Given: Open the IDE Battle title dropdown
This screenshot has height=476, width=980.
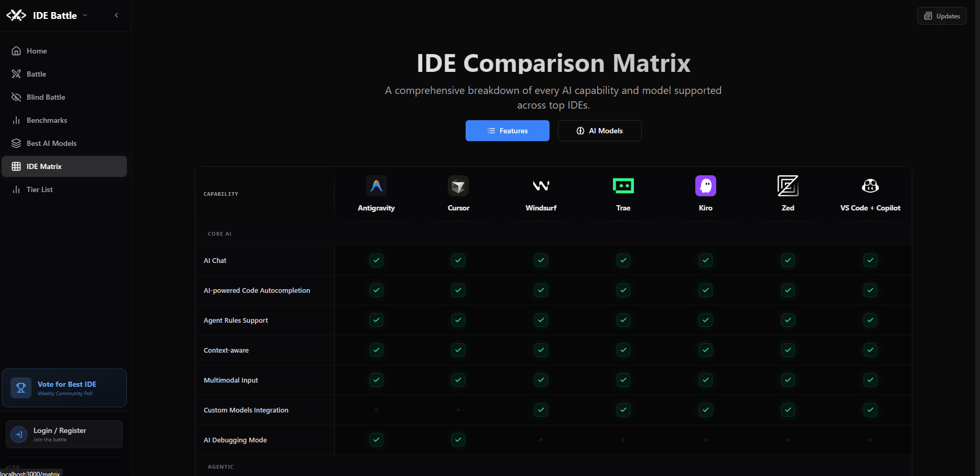Looking at the screenshot, I should pyautogui.click(x=84, y=15).
